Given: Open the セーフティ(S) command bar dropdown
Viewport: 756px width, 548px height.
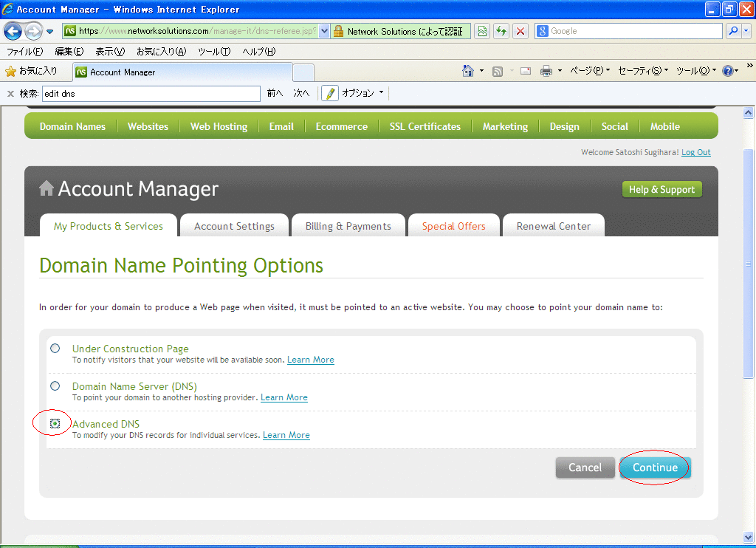Looking at the screenshot, I should click(x=643, y=71).
